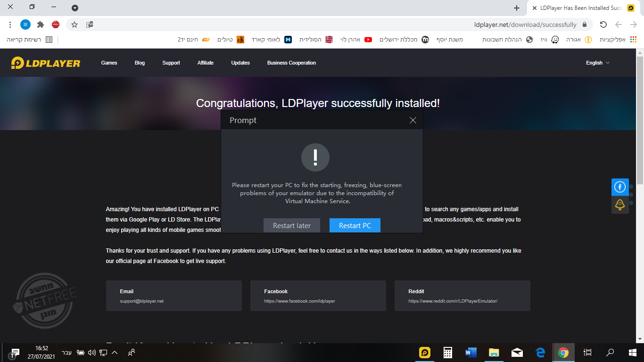The width and height of the screenshot is (644, 362).
Task: Open the taskbar clock showing 16:52
Action: pyautogui.click(x=41, y=353)
